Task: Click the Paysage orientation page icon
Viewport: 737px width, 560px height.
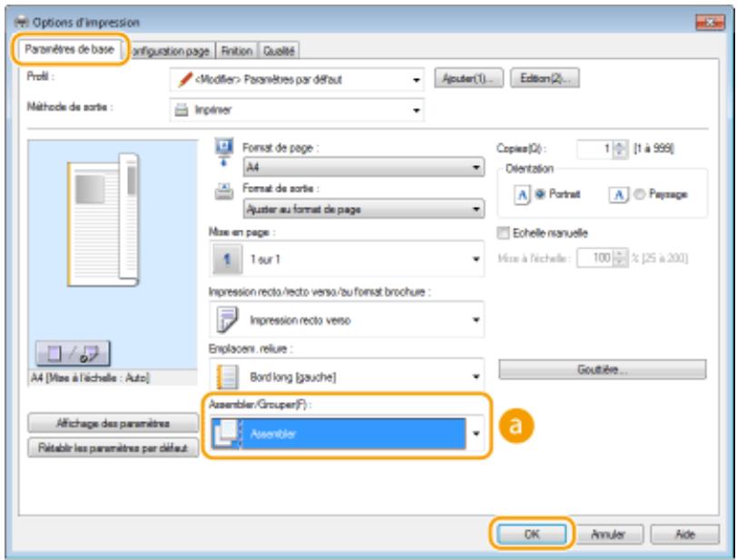Action: pyautogui.click(x=619, y=194)
